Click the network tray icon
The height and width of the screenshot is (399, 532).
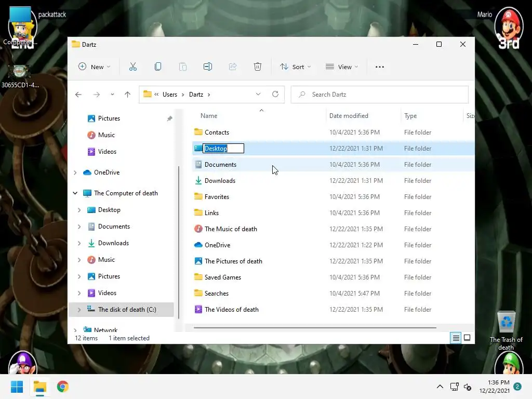pos(454,387)
